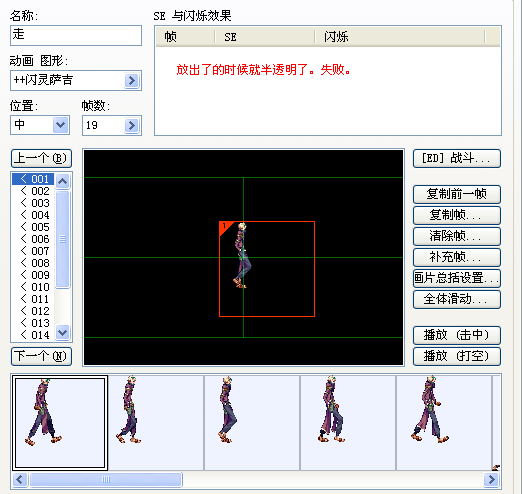Click the 动画图形 field showing ++闪灵萨吉

tap(76, 80)
